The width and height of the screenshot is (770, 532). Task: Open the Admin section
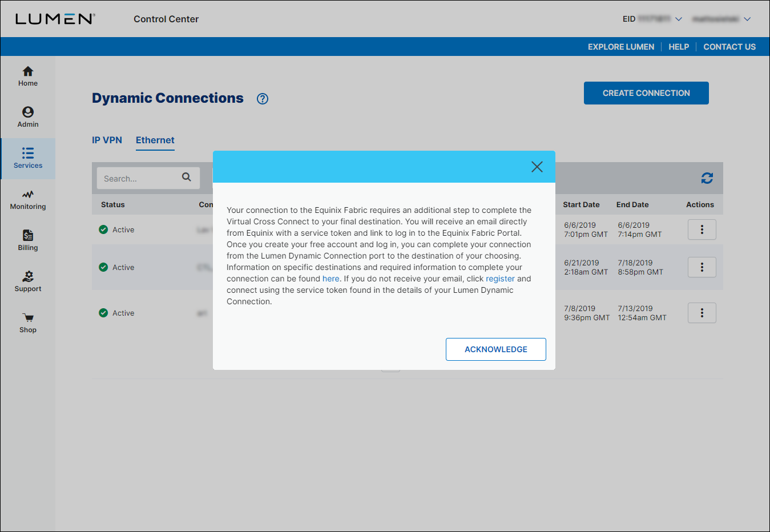[28, 118]
